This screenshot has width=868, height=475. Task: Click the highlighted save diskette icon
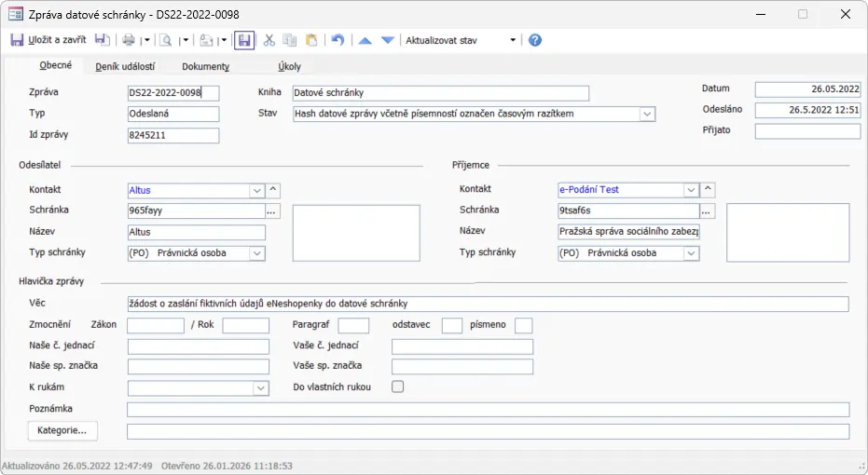[x=244, y=40]
